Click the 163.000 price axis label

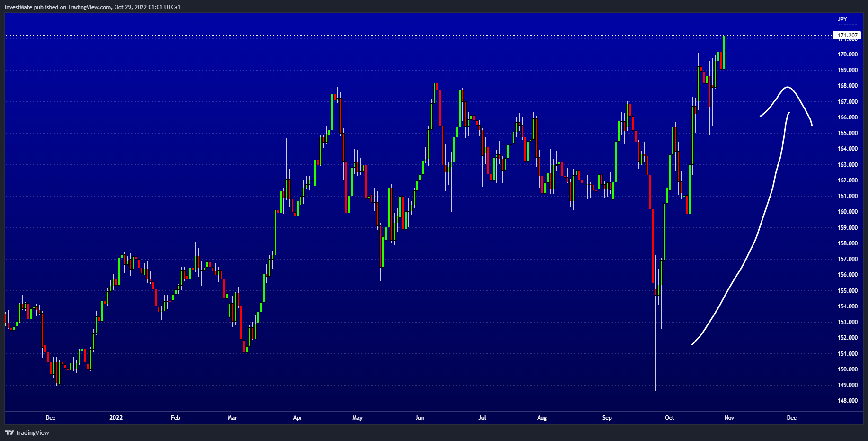click(x=848, y=165)
